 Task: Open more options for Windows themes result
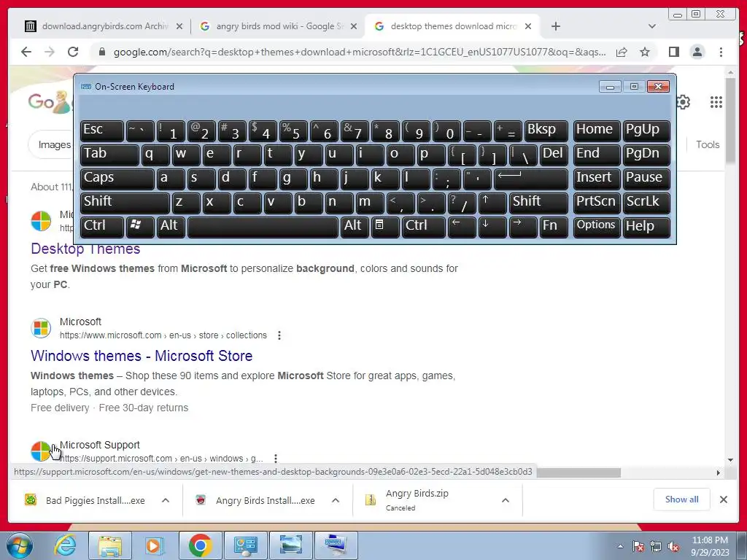coord(279,335)
